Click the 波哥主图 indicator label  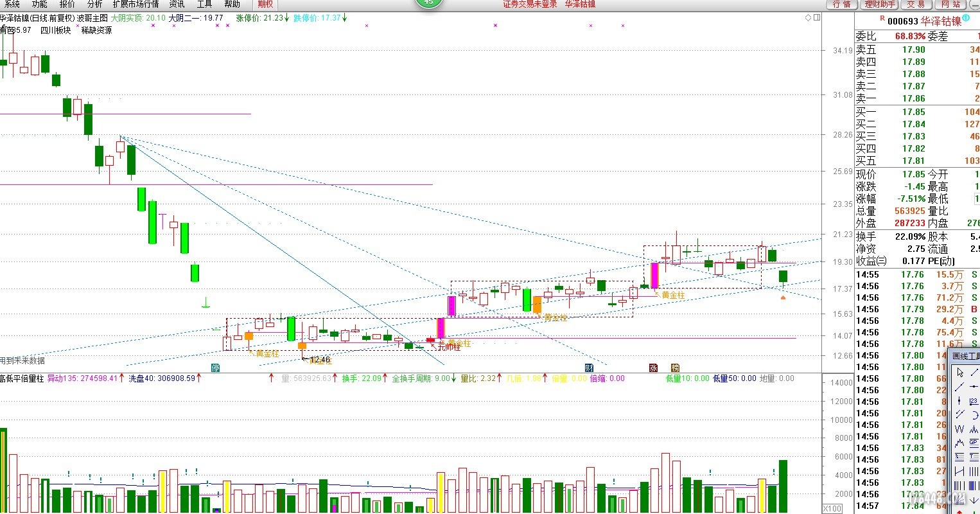pos(92,18)
